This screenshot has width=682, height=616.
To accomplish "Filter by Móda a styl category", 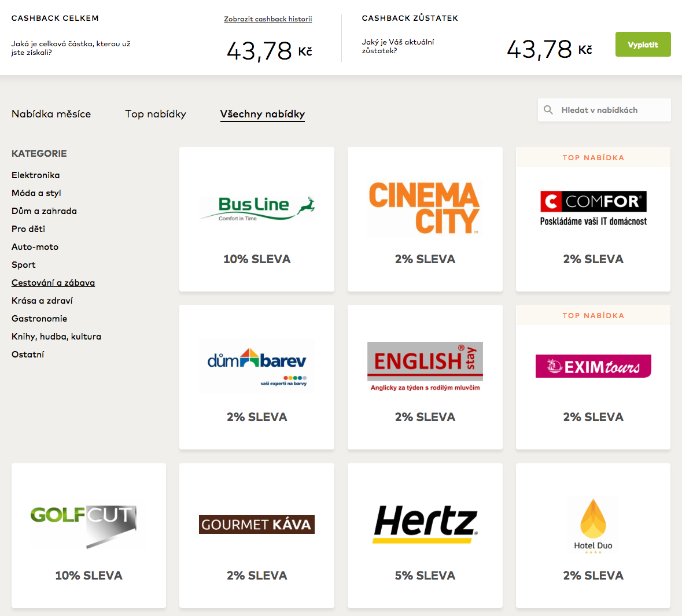I will 36,193.
